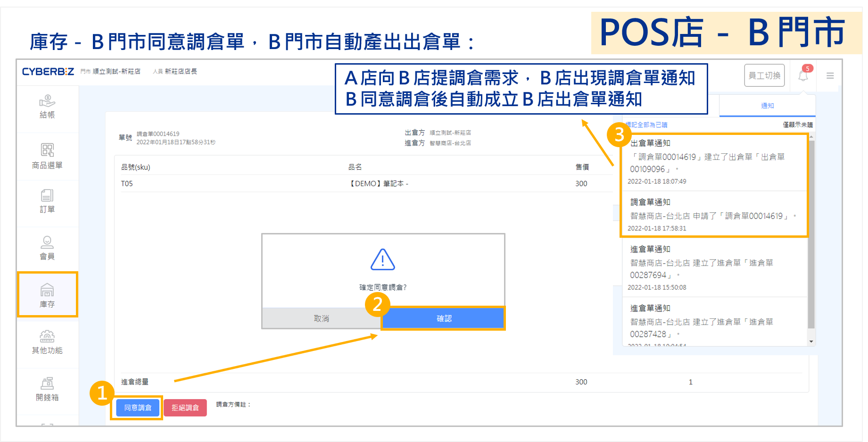The height and width of the screenshot is (442, 868).
Task: Confirm the dialog with 確認 button
Action: click(x=444, y=318)
